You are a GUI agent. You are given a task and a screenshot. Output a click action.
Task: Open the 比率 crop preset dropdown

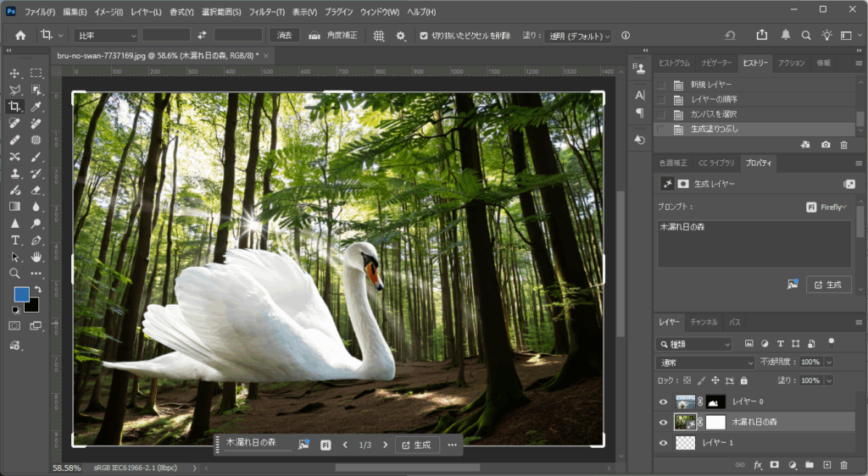coord(107,36)
